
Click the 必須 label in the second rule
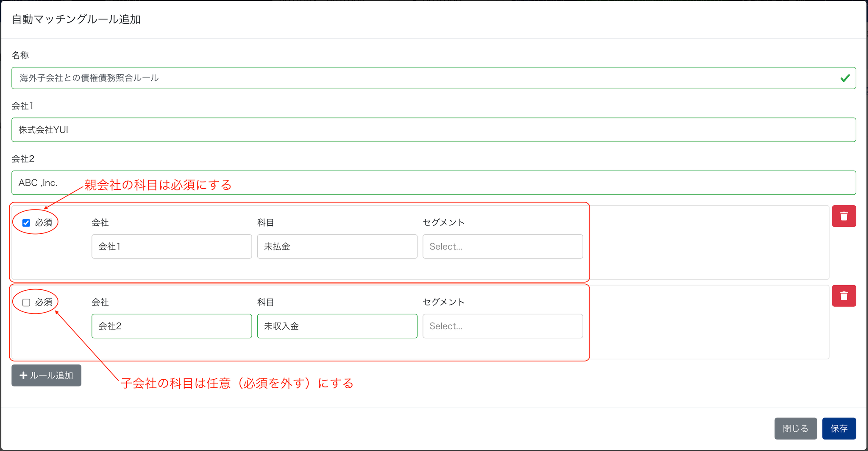click(x=44, y=303)
